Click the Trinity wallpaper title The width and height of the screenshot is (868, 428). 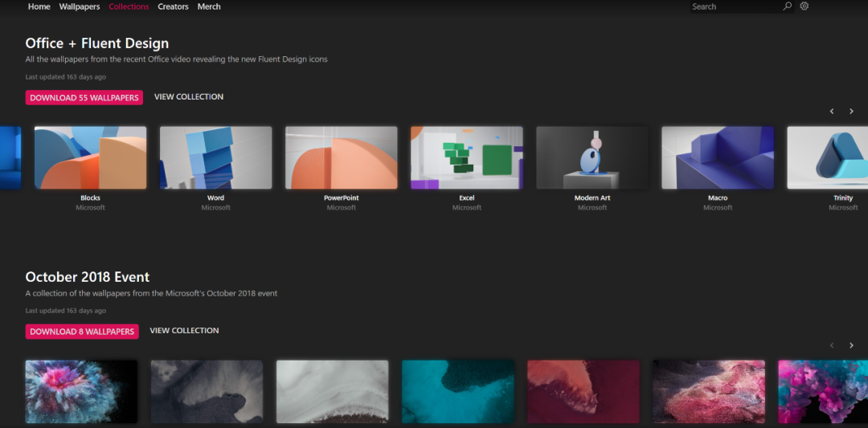click(x=843, y=198)
